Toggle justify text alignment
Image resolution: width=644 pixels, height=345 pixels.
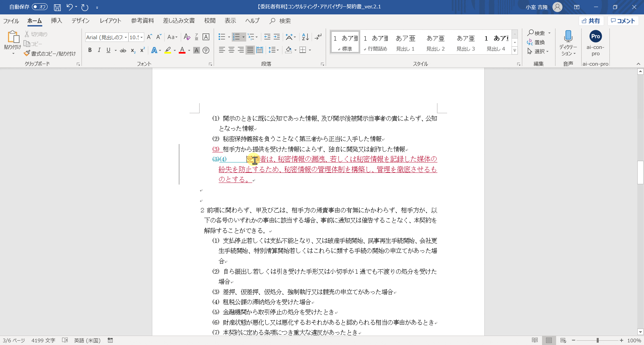click(250, 50)
